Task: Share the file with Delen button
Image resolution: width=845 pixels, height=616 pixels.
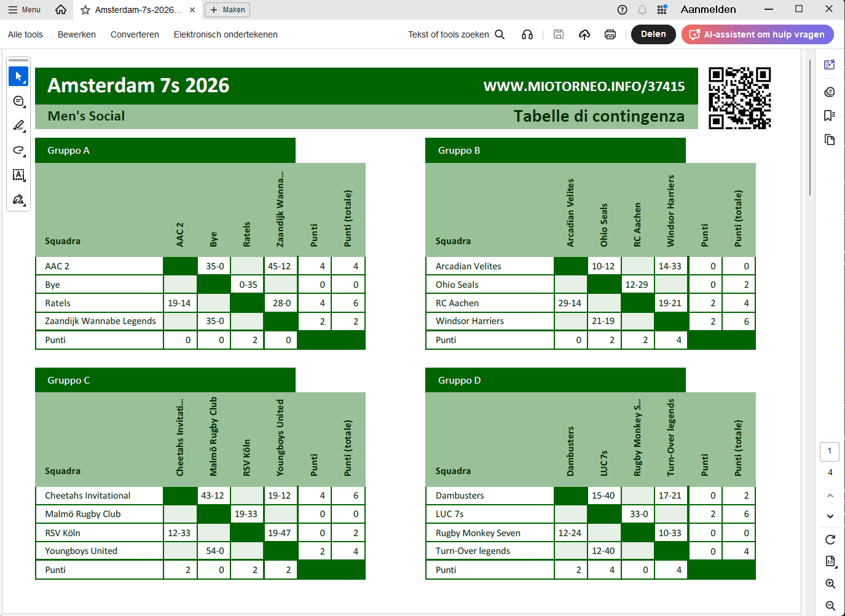Action: (x=653, y=34)
